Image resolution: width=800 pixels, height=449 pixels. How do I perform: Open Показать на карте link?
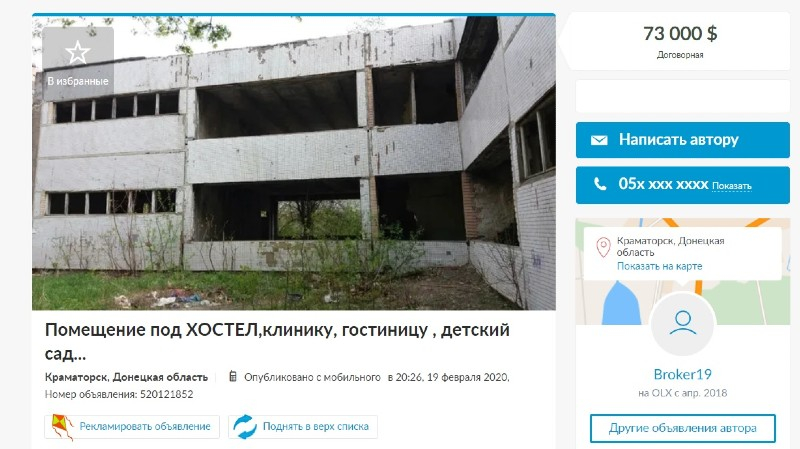pos(659,266)
